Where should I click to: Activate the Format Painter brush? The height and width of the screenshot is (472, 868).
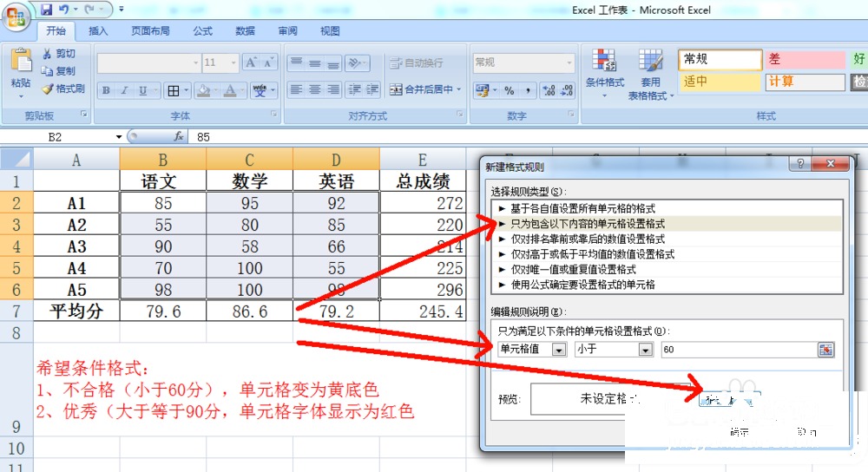63,88
